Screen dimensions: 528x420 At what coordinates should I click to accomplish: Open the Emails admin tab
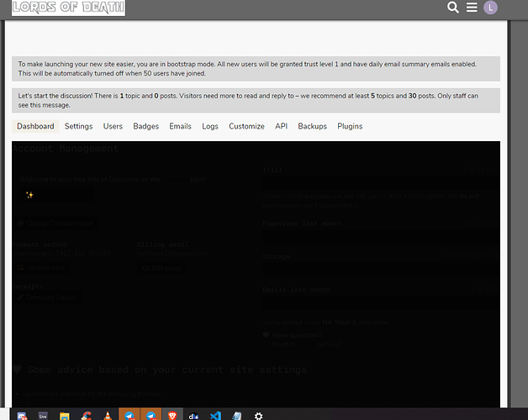click(180, 126)
